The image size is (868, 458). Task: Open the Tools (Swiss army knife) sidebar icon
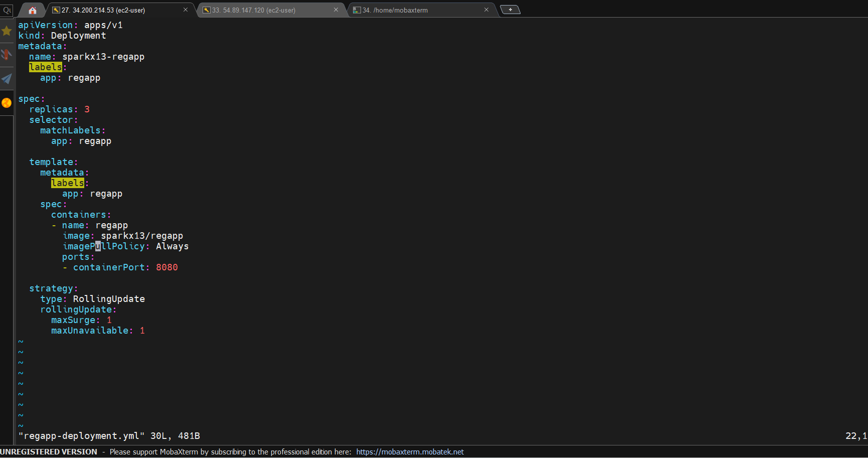7,54
